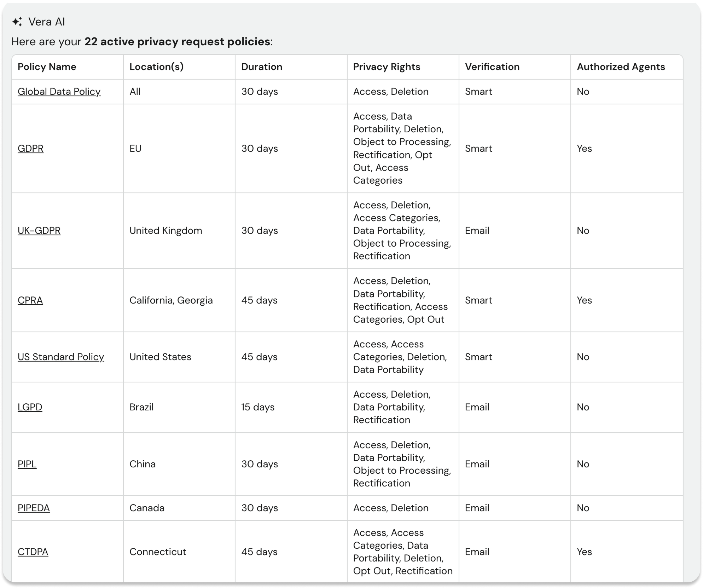Image resolution: width=703 pixels, height=588 pixels.
Task: Open the Global Data Policy link
Action: pos(59,92)
